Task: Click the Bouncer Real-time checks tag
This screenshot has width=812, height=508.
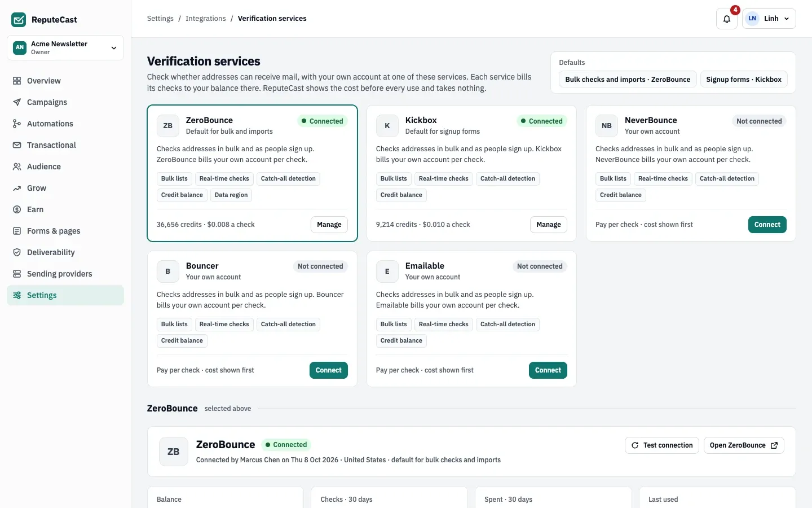Action: [224, 325]
